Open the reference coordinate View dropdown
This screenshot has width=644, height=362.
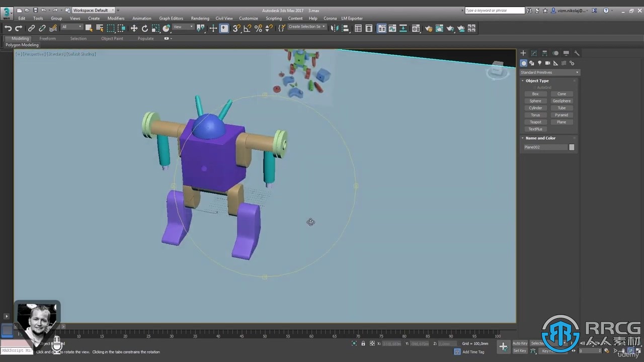183,27
